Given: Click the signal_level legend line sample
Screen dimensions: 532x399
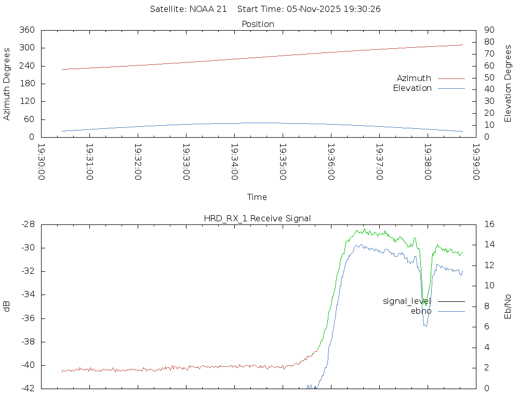Looking at the screenshot, I should (451, 301).
